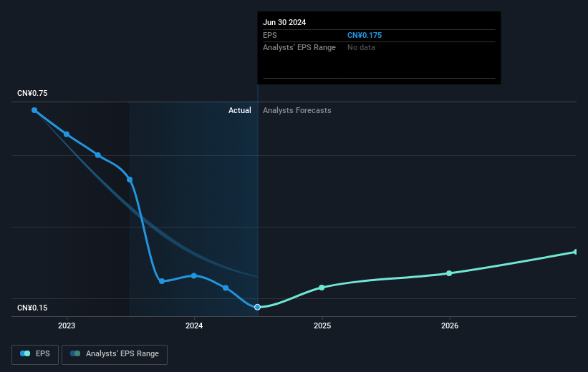This screenshot has height=372, width=588.
Task: Click the Analysts Forecasts section label
Action: (297, 110)
